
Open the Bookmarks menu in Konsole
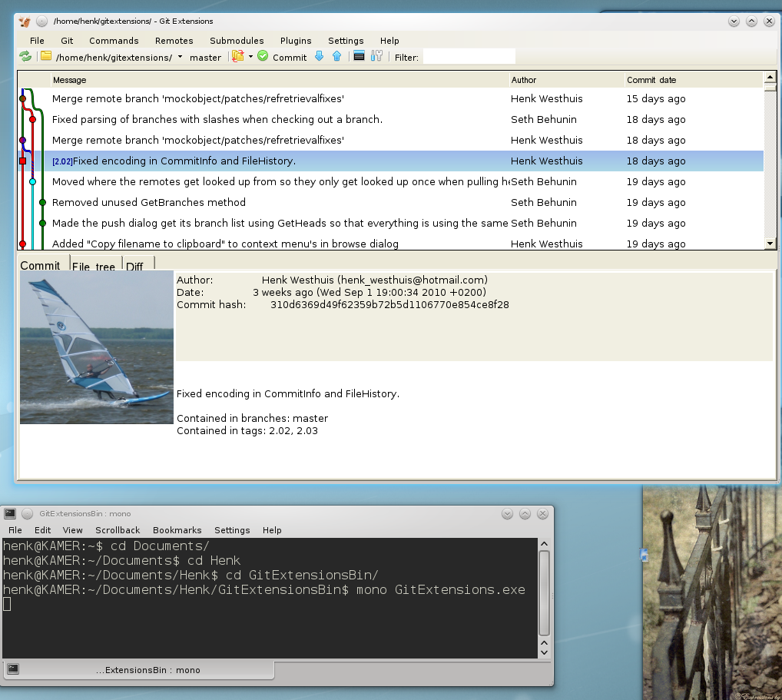click(x=177, y=530)
